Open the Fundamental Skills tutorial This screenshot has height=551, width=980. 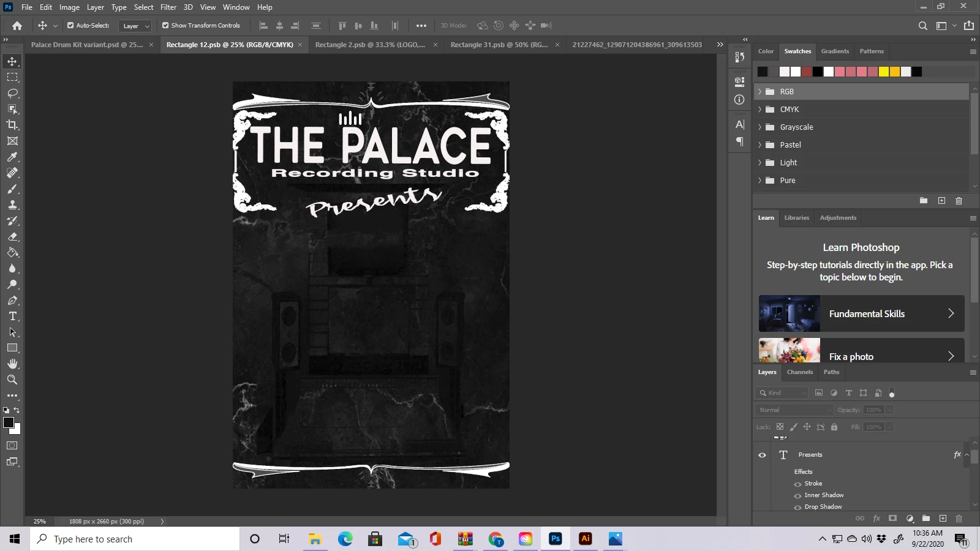861,313
